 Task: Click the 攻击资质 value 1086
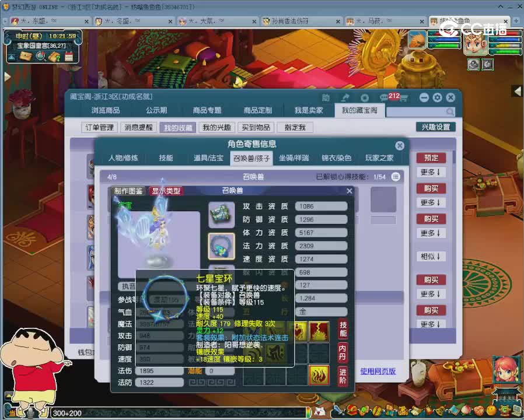click(x=321, y=206)
